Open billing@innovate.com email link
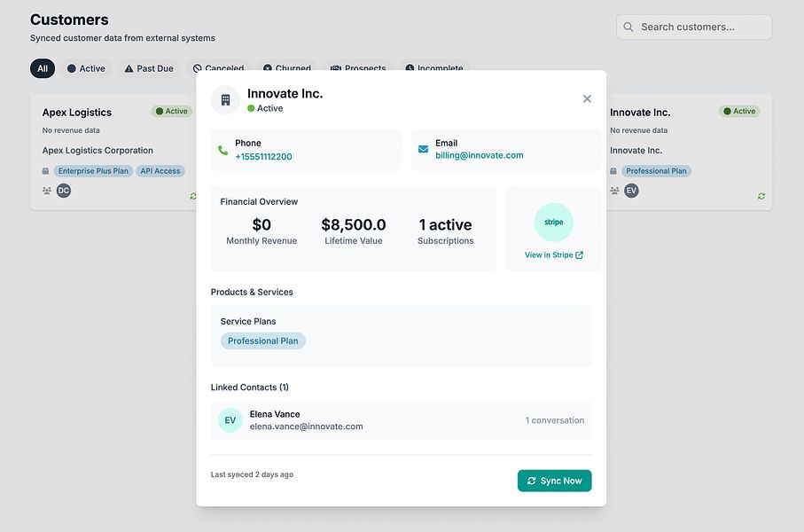The width and height of the screenshot is (804, 532). coord(480,155)
